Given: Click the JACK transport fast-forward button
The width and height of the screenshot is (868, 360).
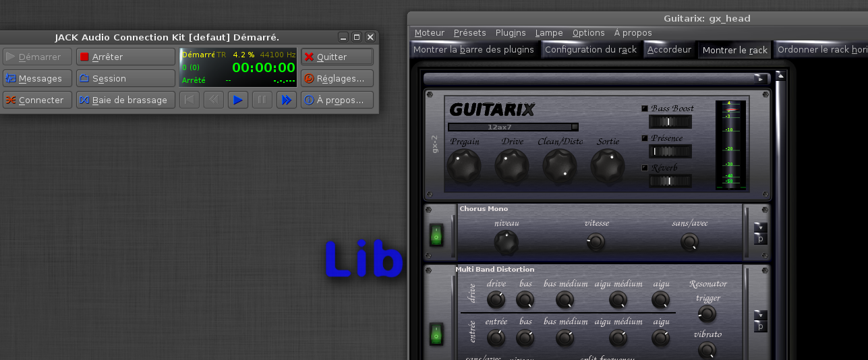Looking at the screenshot, I should tap(287, 100).
